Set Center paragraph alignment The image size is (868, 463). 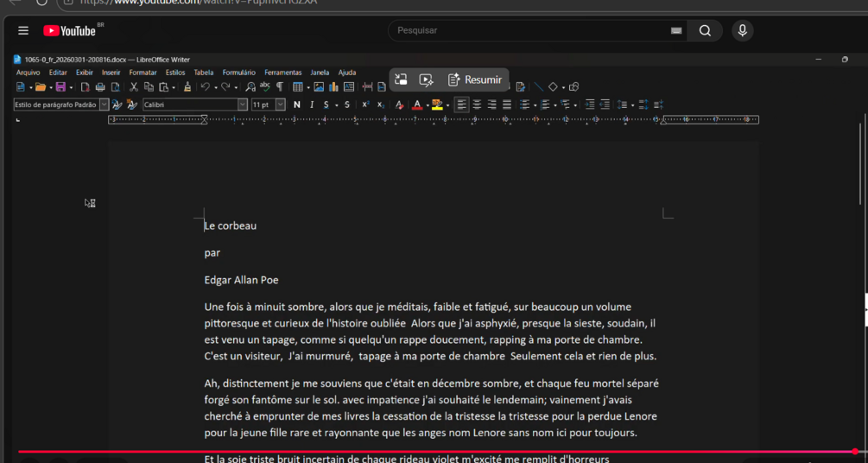coord(477,105)
